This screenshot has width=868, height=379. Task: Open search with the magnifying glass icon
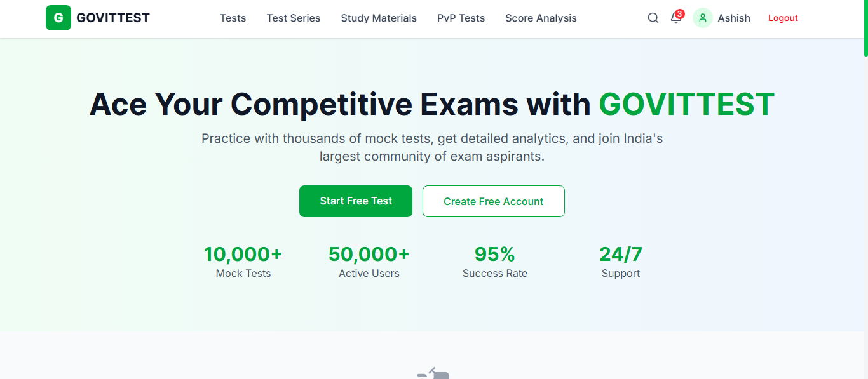pyautogui.click(x=653, y=18)
